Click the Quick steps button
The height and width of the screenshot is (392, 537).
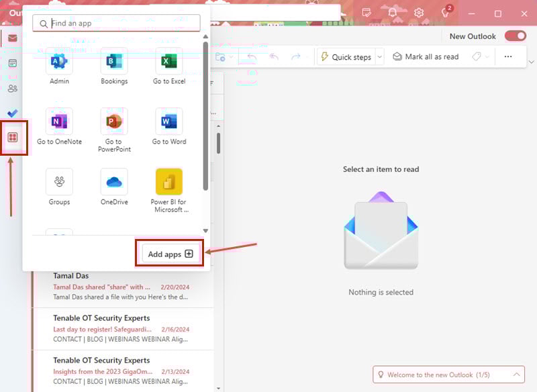coord(346,57)
